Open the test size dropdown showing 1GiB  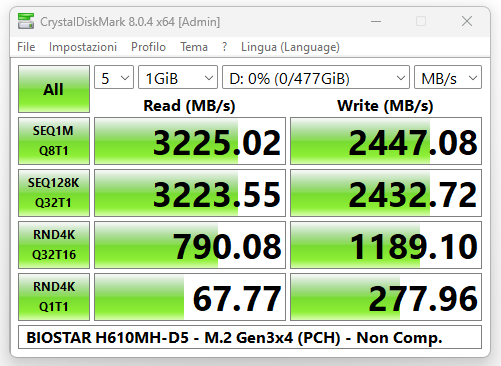coord(178,77)
